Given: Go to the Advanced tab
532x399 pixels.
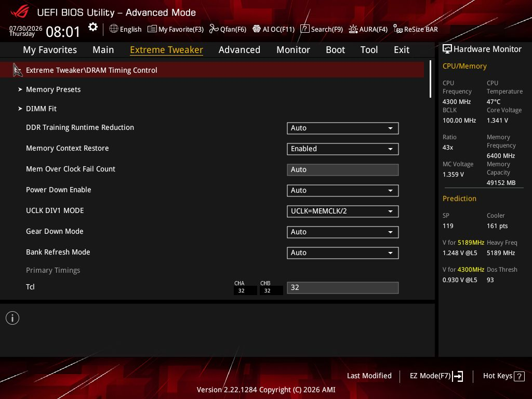Looking at the screenshot, I should click(x=239, y=50).
